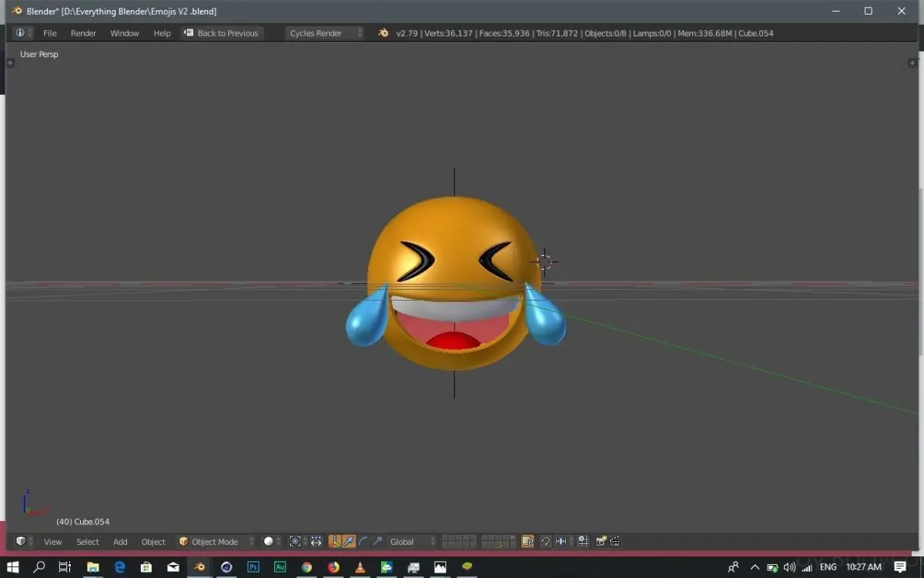Viewport: 924px width, 578px height.
Task: Switch to Blender taskbar icon
Action: click(199, 567)
